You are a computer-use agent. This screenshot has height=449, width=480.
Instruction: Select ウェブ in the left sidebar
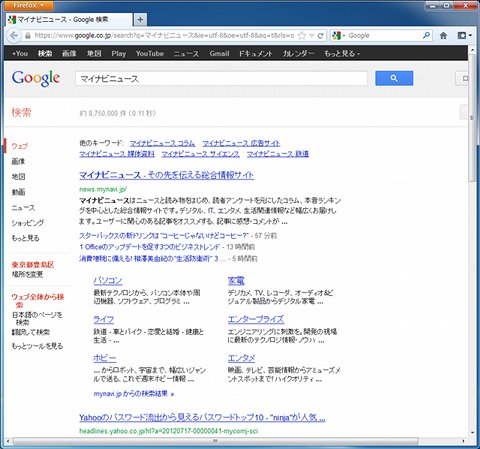[x=20, y=146]
